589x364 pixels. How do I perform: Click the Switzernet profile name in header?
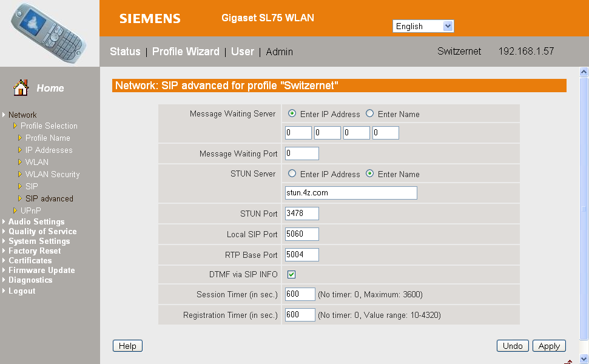click(459, 51)
